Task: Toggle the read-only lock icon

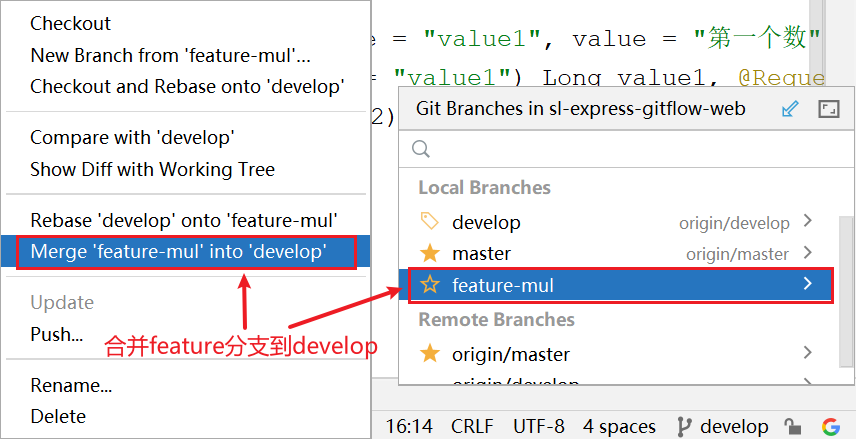Action: coord(793,426)
